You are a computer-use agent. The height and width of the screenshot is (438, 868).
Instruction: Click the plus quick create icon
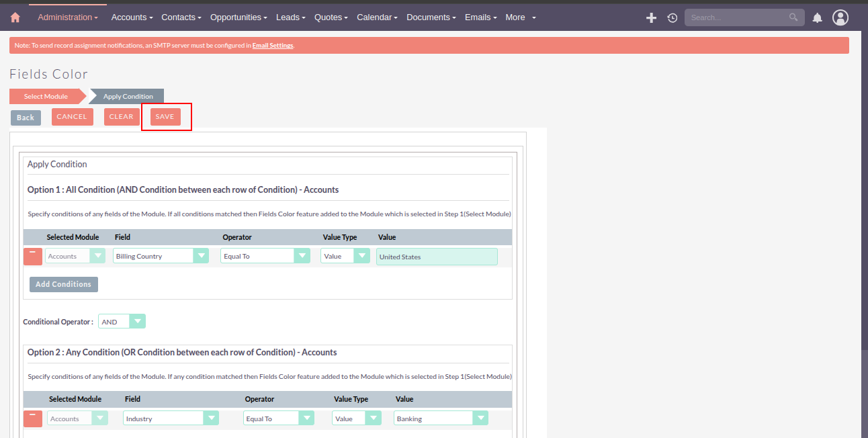pos(651,17)
